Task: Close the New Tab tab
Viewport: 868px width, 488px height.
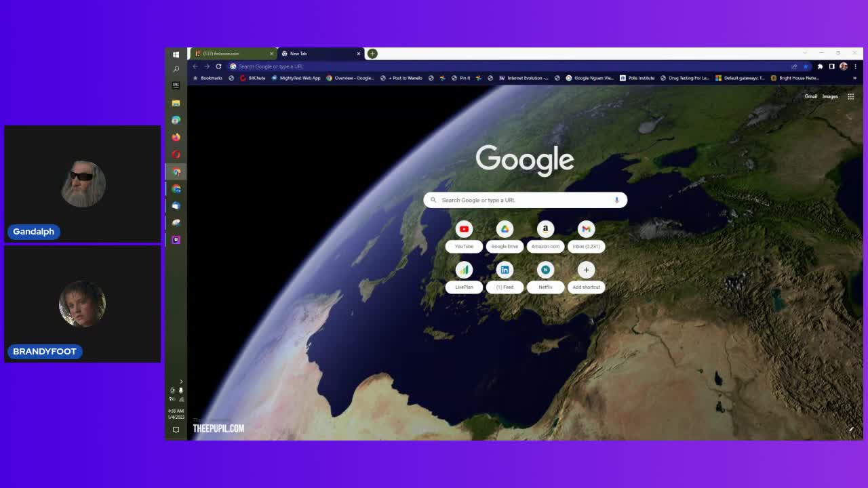Action: [359, 54]
